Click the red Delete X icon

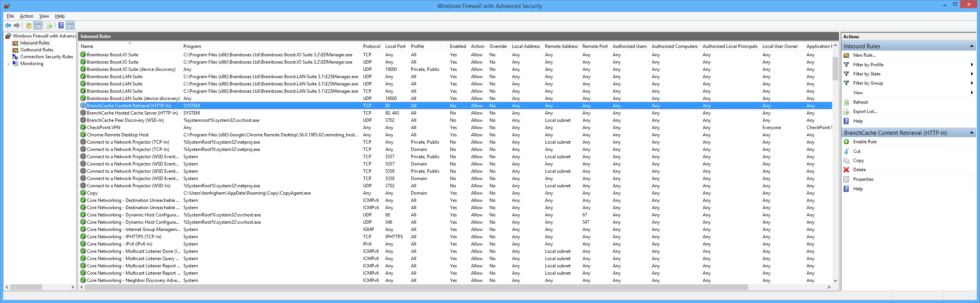pyautogui.click(x=847, y=170)
